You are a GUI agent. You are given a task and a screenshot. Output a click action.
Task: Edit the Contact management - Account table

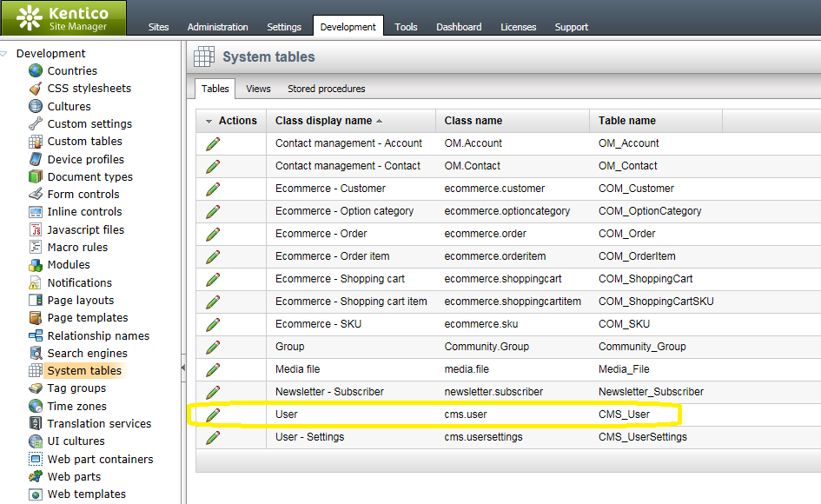click(x=213, y=143)
